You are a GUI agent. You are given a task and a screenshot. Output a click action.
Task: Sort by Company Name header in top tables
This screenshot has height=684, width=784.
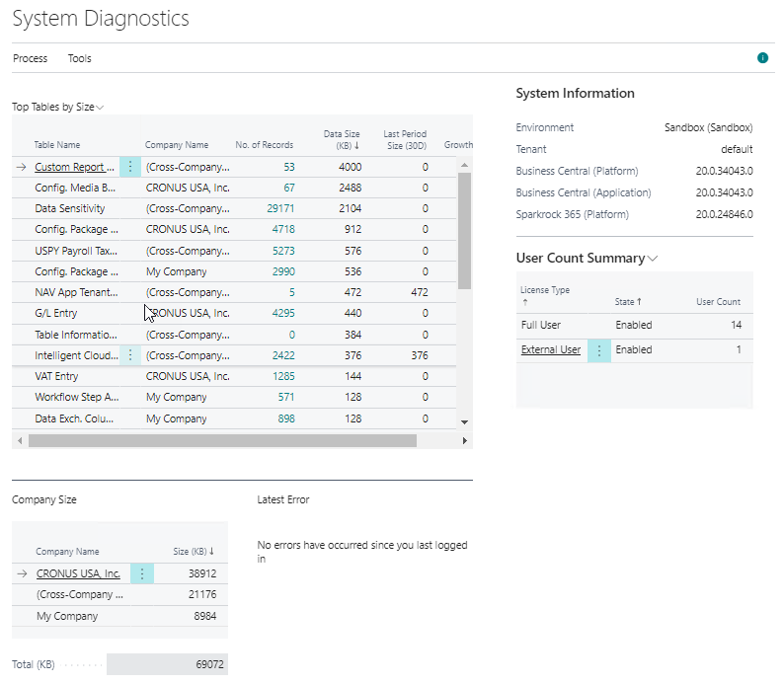(177, 145)
